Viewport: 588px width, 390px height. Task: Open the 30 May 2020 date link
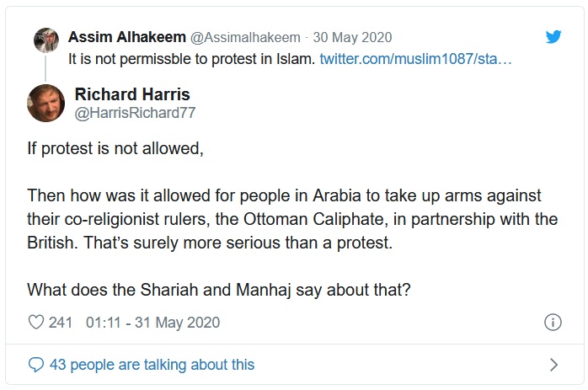[x=352, y=37]
